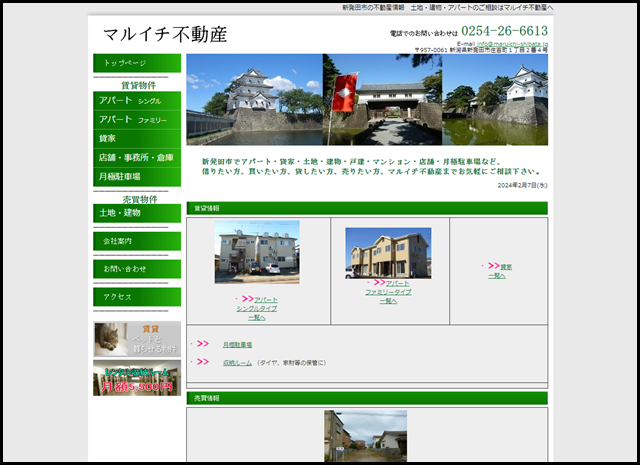Screen dimensions: 640x465
Task: Select アパート シングル in sidebar
Action: point(137,101)
